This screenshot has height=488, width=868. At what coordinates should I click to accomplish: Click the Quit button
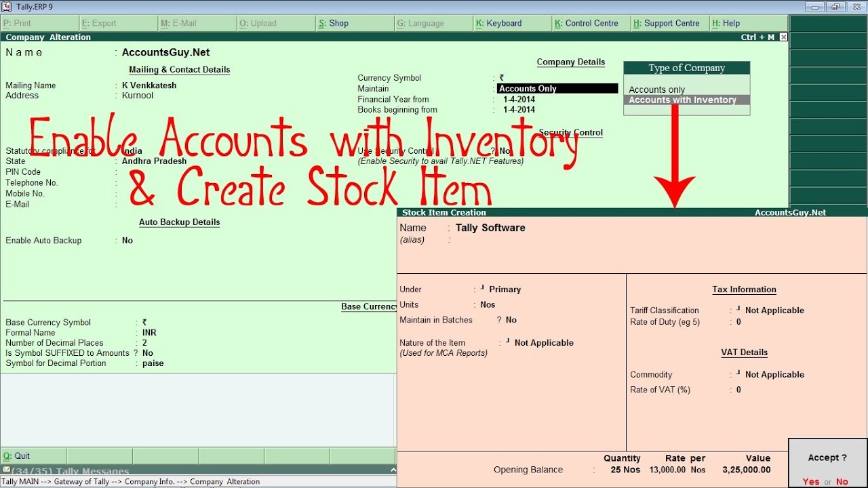pos(33,456)
